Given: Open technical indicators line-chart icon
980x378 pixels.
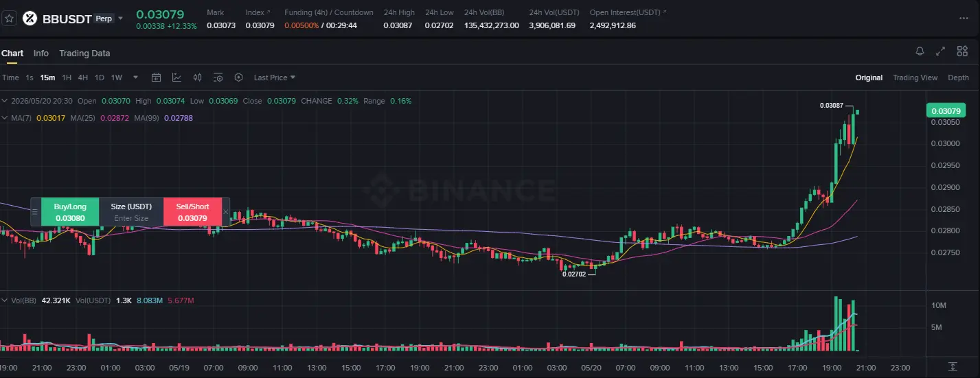Looking at the screenshot, I should pyautogui.click(x=176, y=78).
